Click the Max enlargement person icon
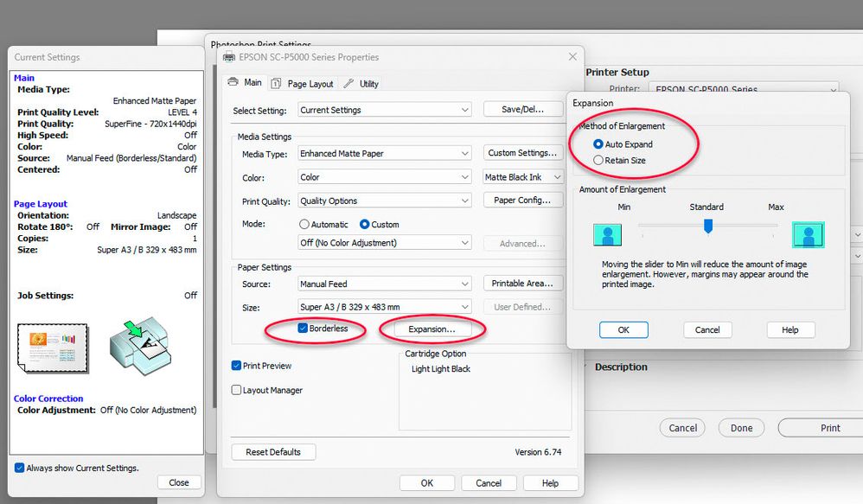The height and width of the screenshot is (504, 863). pos(808,235)
